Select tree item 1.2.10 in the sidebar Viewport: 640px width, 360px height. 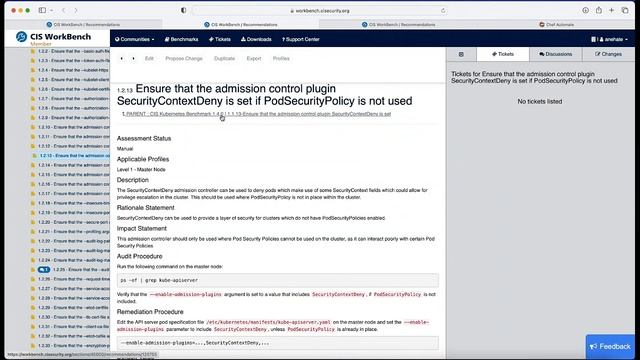(74, 127)
